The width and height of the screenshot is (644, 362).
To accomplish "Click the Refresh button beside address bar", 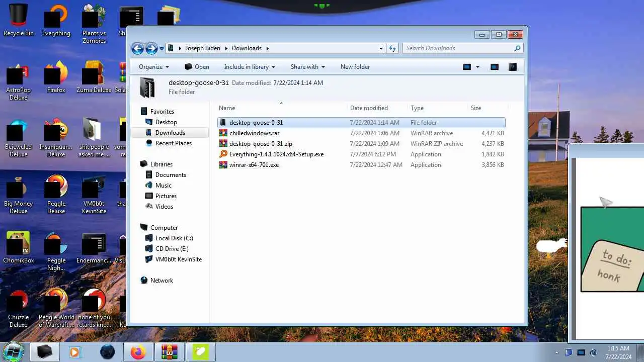I will [x=392, y=48].
